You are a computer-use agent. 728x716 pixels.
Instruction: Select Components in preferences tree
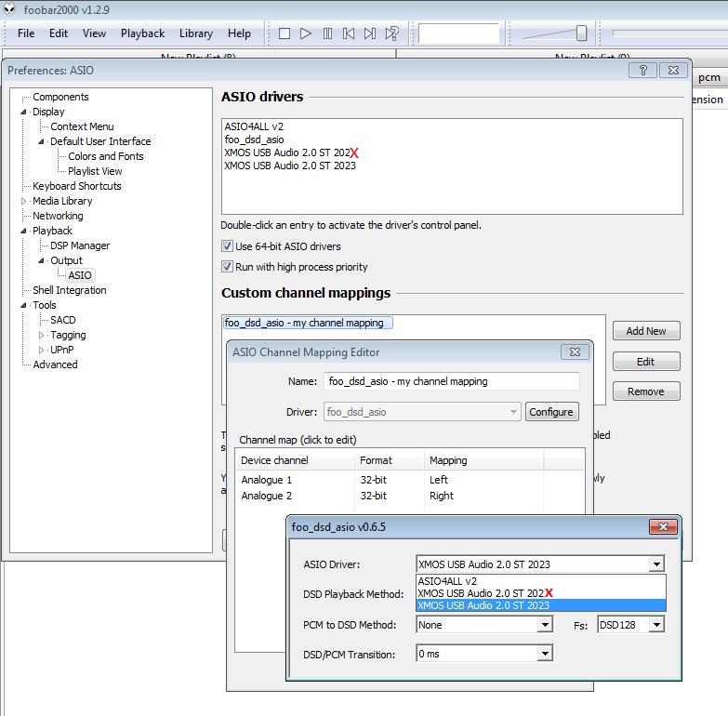click(x=60, y=97)
